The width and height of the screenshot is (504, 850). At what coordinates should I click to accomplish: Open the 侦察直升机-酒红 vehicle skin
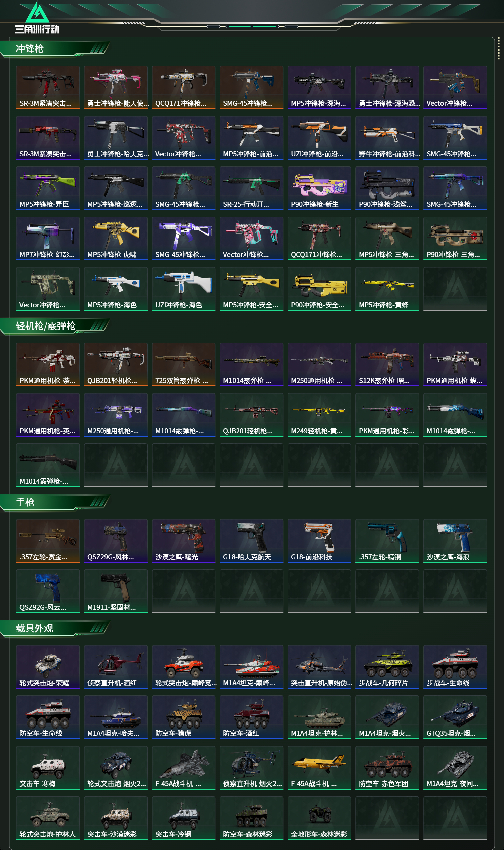click(116, 667)
